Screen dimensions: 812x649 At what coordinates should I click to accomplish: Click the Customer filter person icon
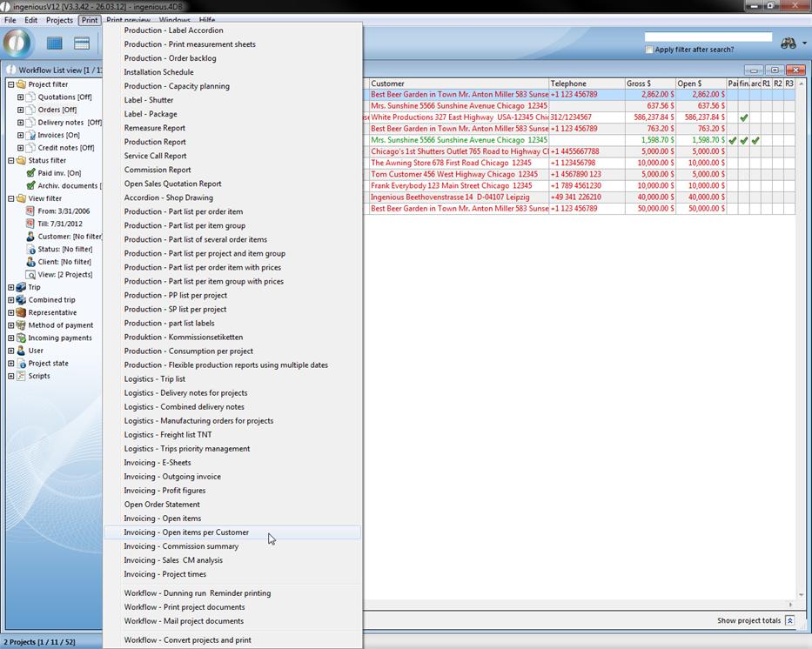pos(31,237)
